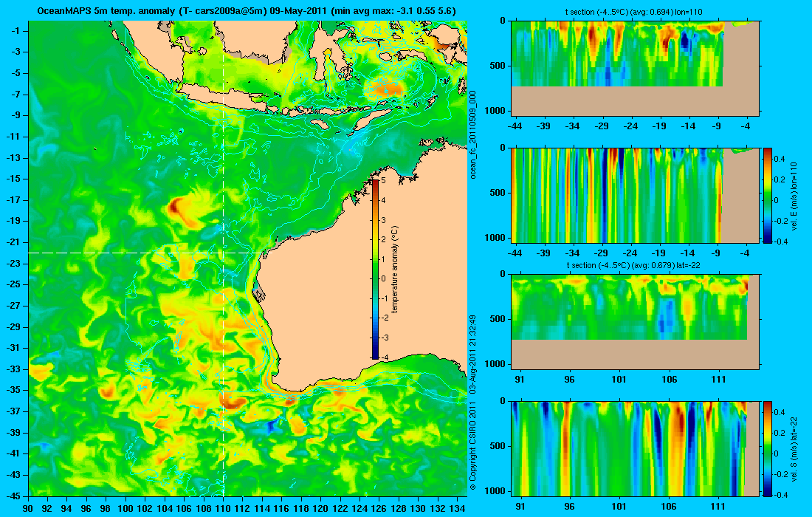
Task: Click the 'vel. S (m/s) lat=-22' axis label
Action: 794,449
